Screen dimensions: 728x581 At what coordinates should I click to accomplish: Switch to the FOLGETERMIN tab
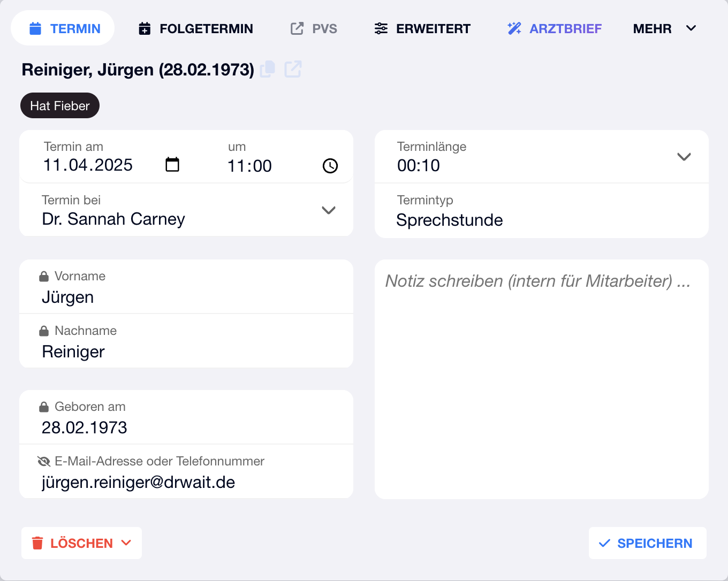(196, 28)
